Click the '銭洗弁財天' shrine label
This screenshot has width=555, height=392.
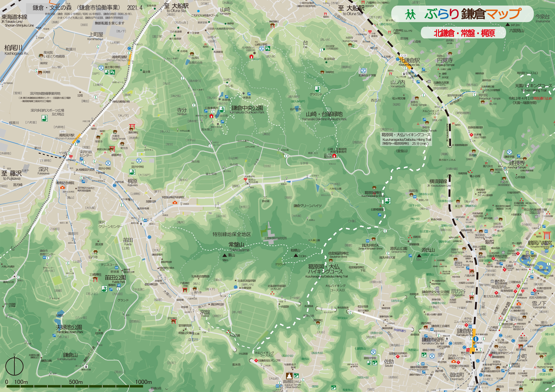[370, 245]
